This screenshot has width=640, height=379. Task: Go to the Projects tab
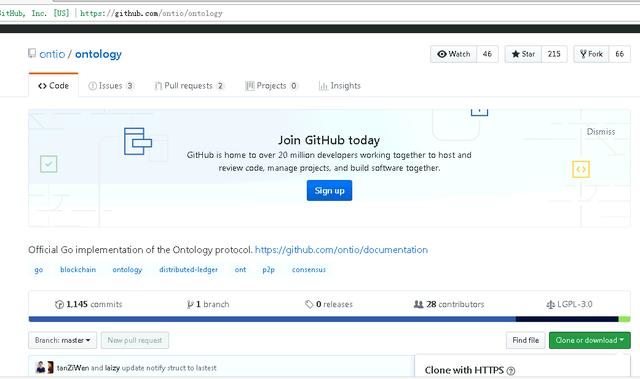pos(271,86)
